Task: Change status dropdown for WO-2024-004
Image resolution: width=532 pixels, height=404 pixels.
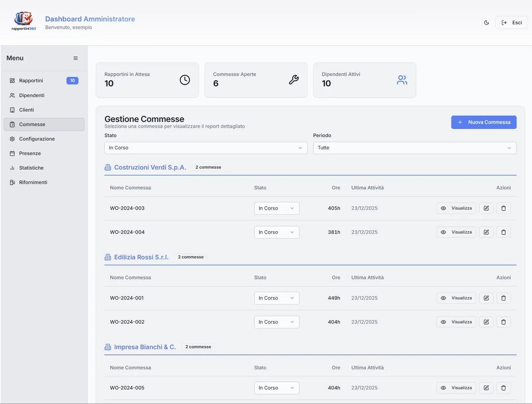Action: point(277,232)
